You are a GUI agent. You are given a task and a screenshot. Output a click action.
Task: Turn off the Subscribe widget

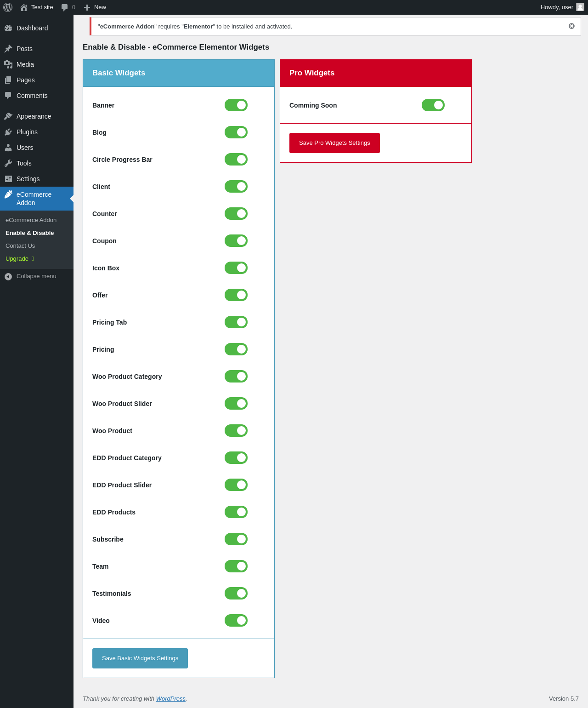236,539
